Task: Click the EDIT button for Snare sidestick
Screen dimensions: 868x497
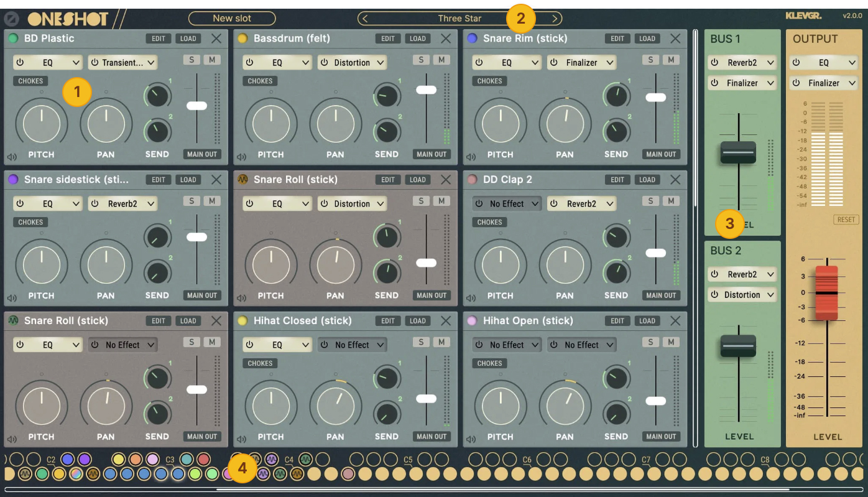Action: coord(159,180)
